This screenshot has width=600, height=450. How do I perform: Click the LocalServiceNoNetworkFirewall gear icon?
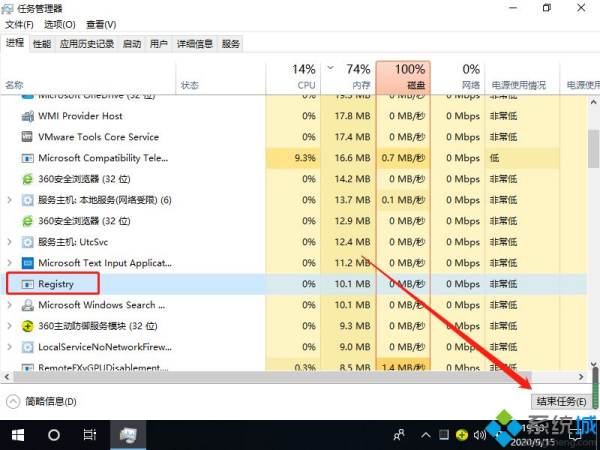click(x=28, y=347)
